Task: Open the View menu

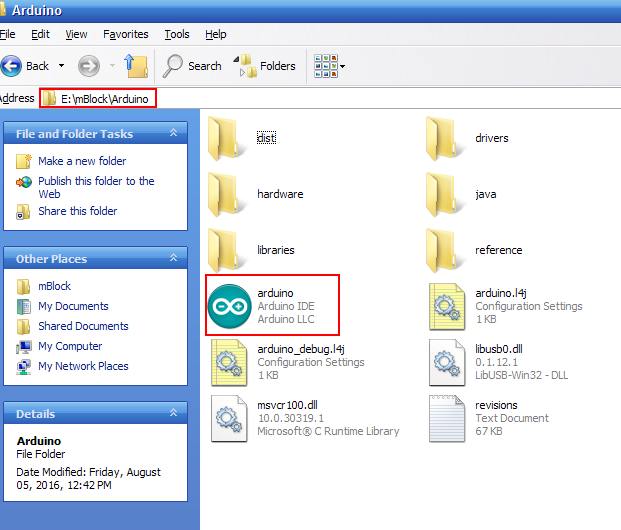Action: tap(76, 34)
